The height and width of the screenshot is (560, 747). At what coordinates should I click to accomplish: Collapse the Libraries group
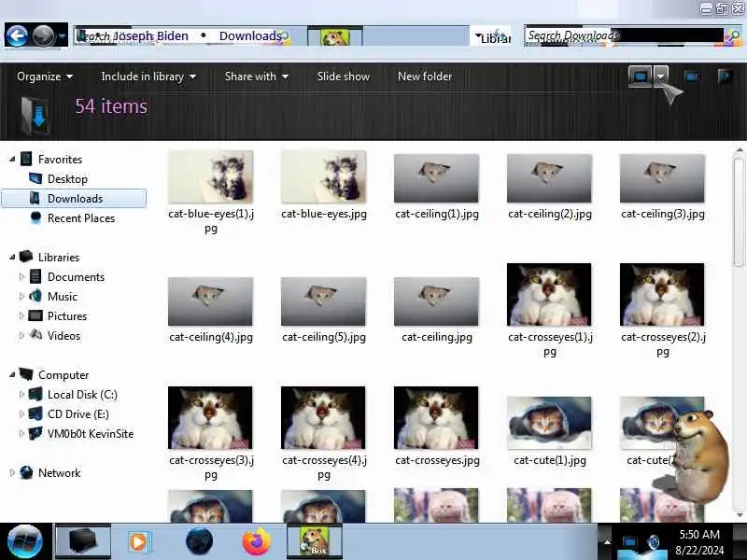pyautogui.click(x=12, y=258)
